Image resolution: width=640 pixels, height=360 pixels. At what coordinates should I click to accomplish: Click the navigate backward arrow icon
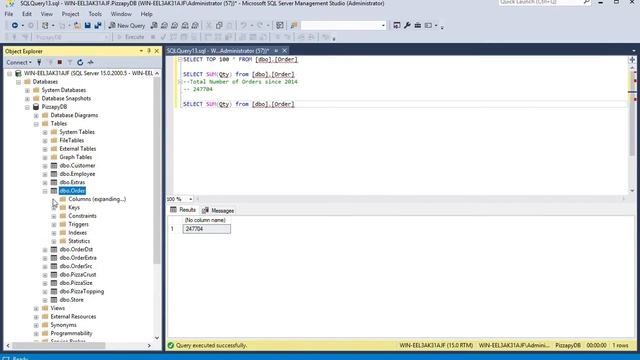click(x=15, y=25)
